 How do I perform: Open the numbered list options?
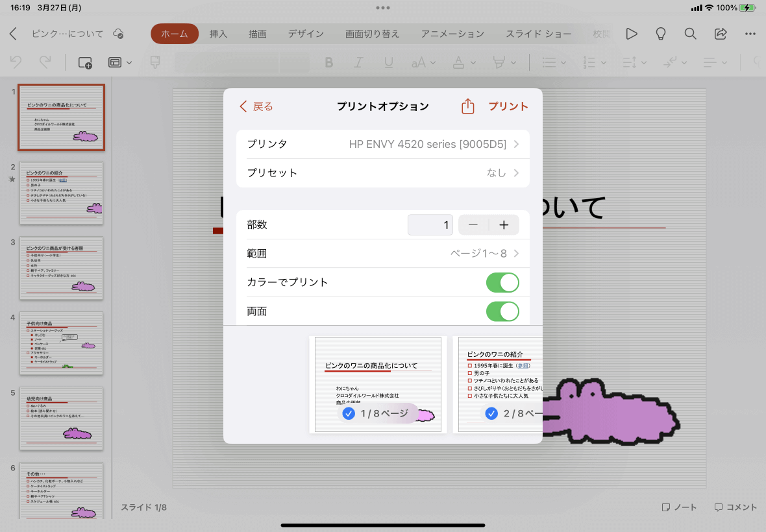pyautogui.click(x=595, y=62)
